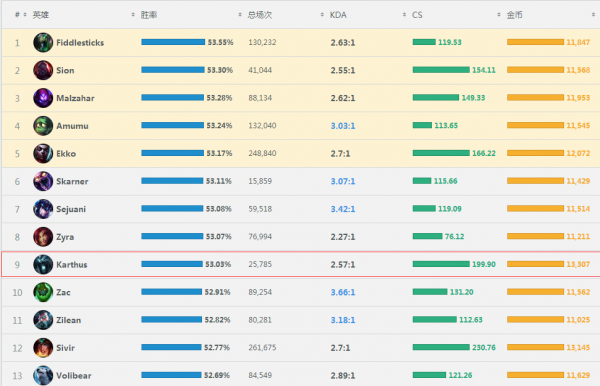600x386 pixels.
Task: Select the highlighted Karthus row
Action: 301,264
